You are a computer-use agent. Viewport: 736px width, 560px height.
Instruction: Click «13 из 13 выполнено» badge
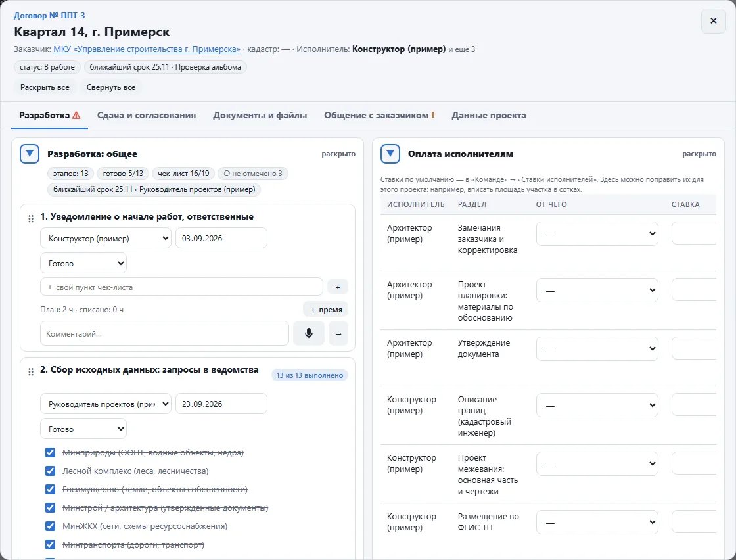click(x=310, y=375)
